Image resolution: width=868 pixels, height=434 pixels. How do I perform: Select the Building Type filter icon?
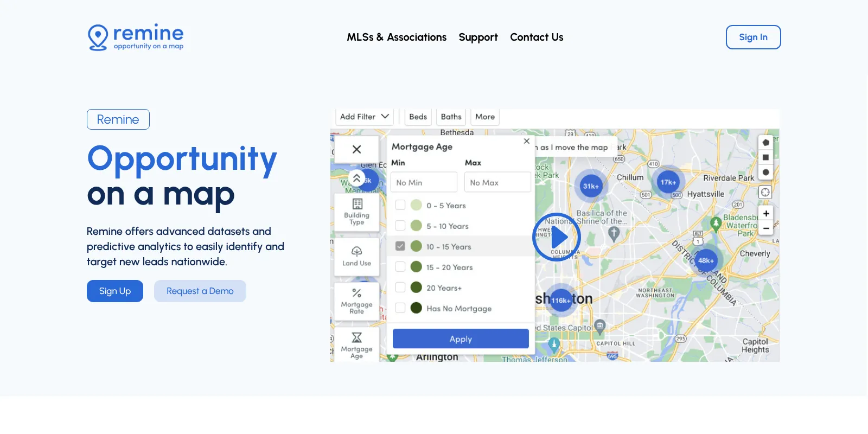356,212
